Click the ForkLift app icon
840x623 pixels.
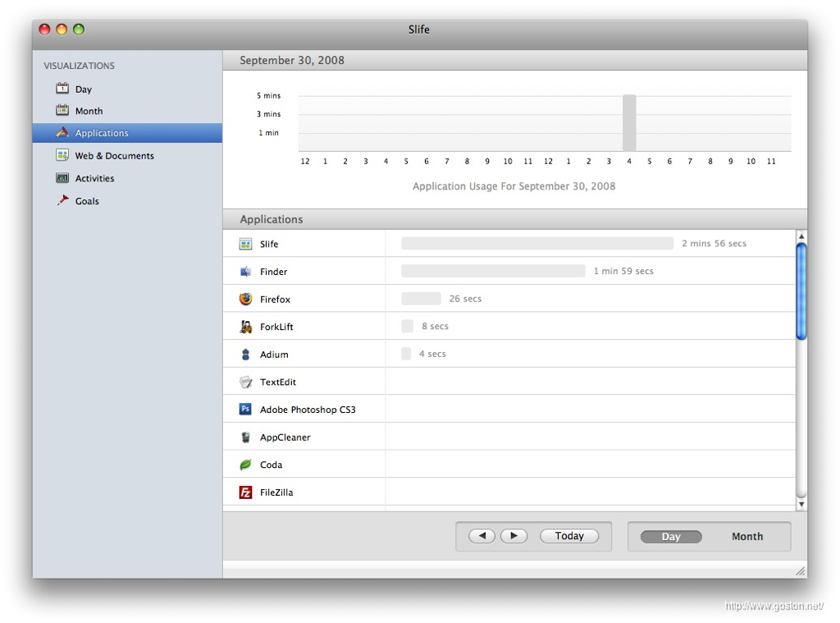245,326
